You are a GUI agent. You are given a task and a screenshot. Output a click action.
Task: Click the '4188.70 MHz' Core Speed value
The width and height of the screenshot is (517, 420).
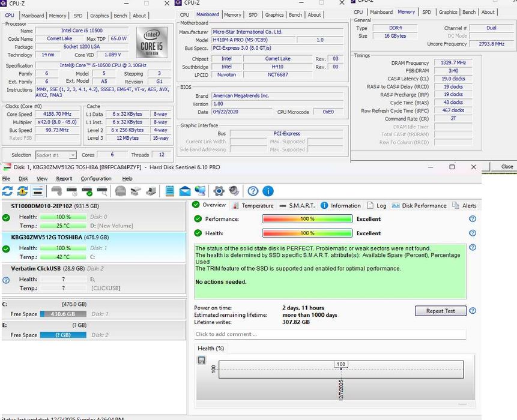(x=58, y=114)
